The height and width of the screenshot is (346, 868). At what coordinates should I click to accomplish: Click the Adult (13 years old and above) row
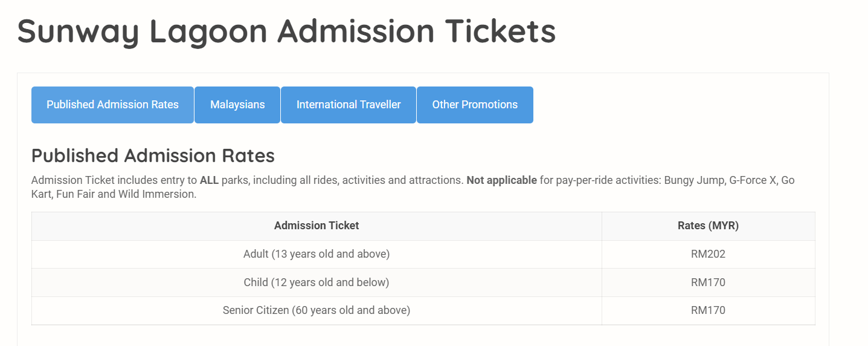[423, 254]
